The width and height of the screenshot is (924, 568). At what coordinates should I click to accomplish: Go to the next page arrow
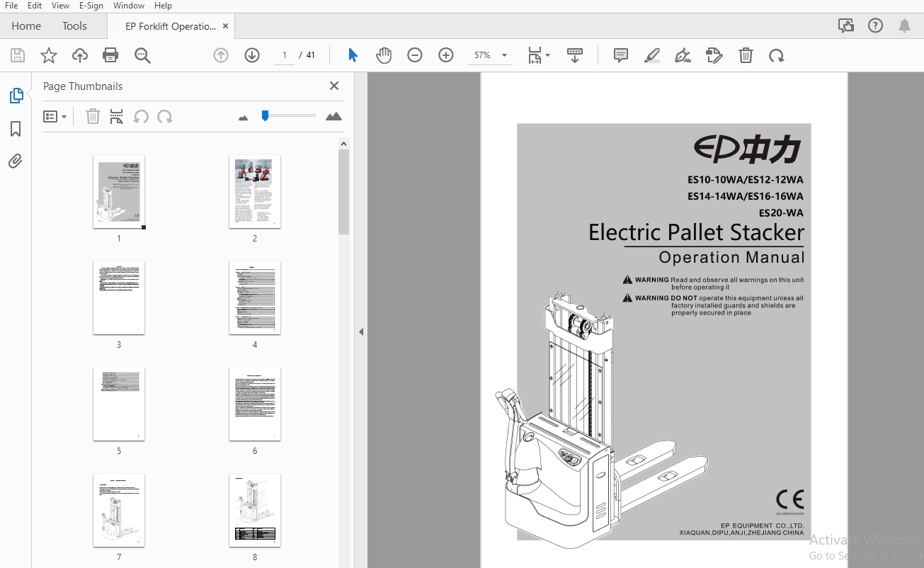click(252, 55)
